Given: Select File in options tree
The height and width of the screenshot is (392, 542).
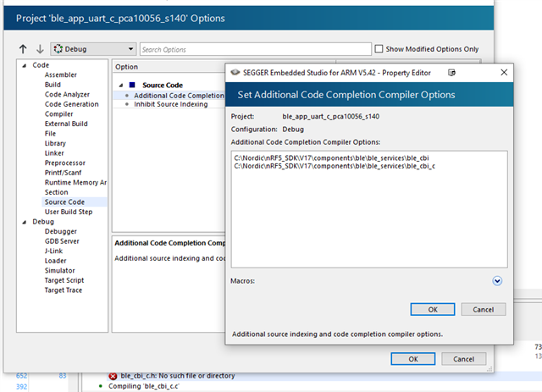Looking at the screenshot, I should (x=50, y=134).
